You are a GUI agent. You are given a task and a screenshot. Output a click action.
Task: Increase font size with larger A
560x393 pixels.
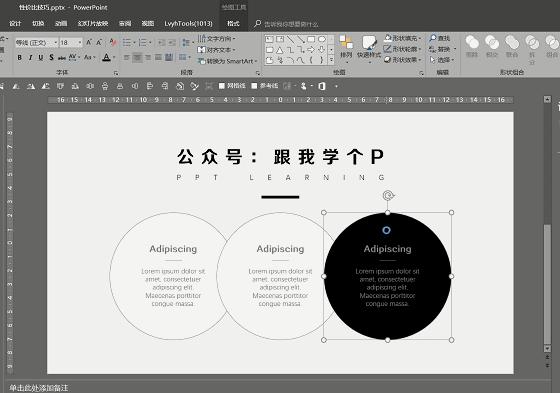(x=89, y=43)
